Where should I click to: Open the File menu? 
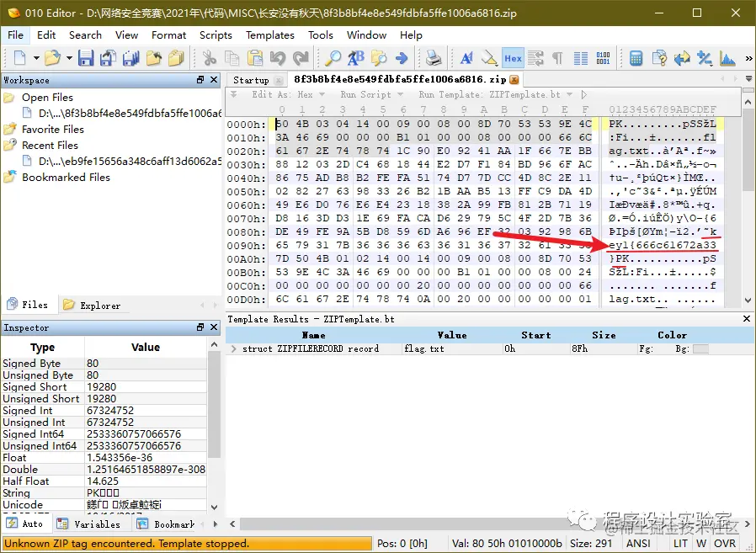point(15,35)
